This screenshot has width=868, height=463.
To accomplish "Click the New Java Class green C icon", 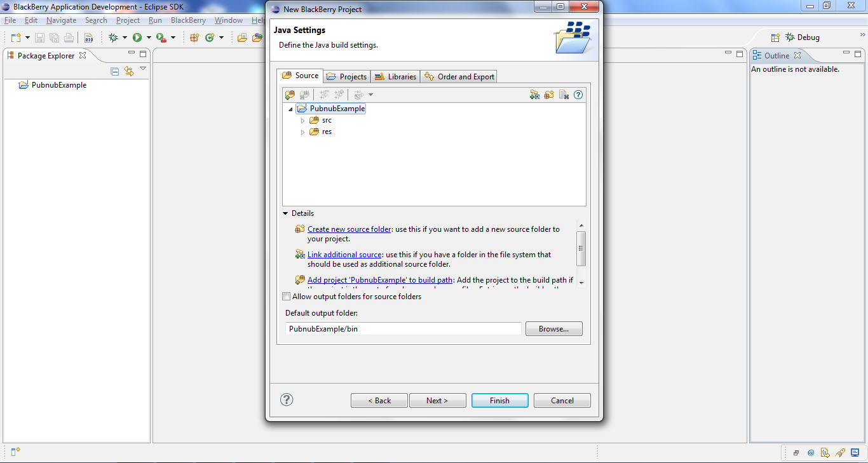I will (210, 37).
